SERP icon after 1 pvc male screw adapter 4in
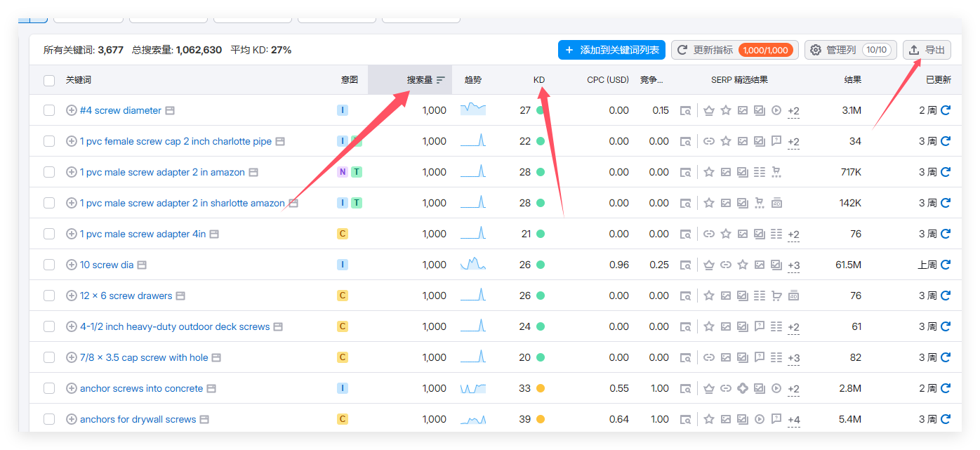This screenshot has height=450, width=980. 214,234
